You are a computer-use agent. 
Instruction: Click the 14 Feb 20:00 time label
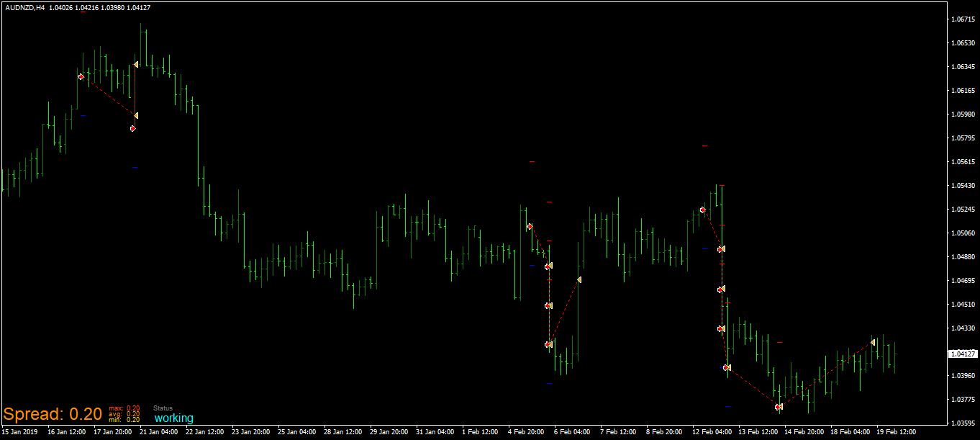pyautogui.click(x=804, y=432)
